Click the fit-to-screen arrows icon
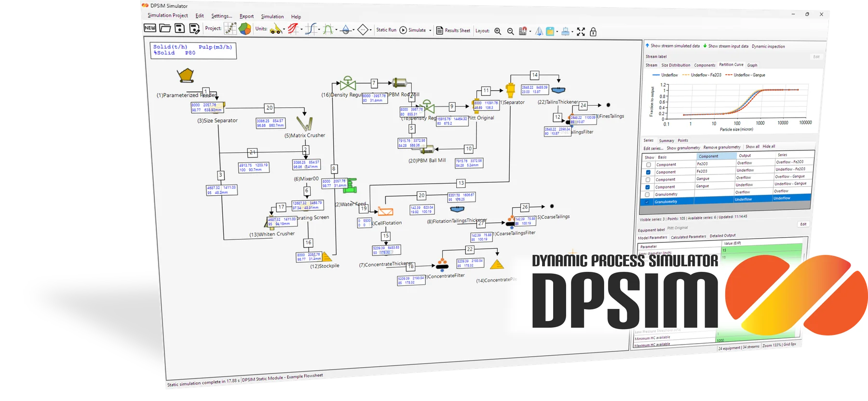 coord(581,32)
